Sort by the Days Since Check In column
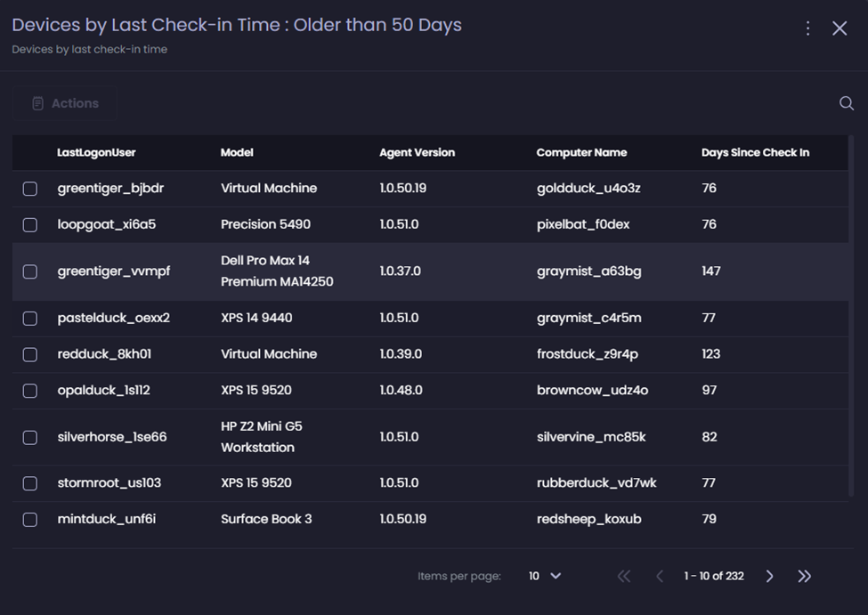Viewport: 868px width, 615px height. pyautogui.click(x=755, y=152)
